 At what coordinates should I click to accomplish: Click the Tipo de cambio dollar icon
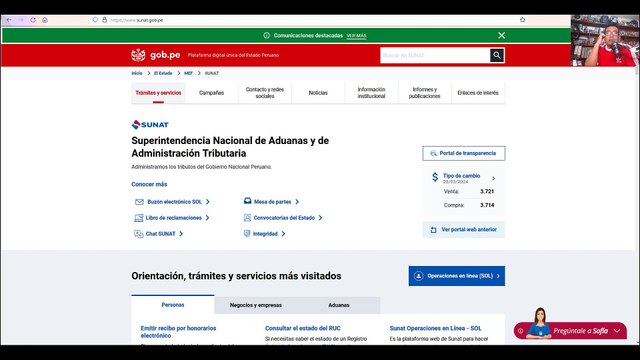(x=435, y=177)
